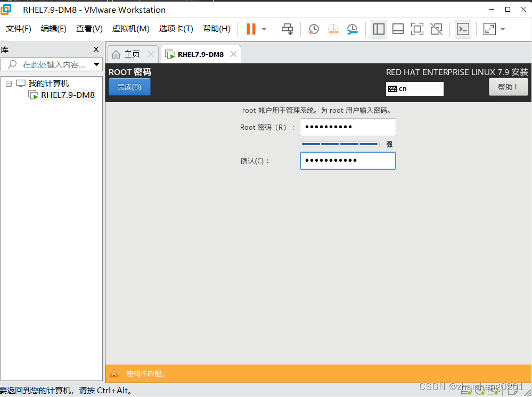
Task: Switch to the 主页 tab
Action: pos(132,54)
